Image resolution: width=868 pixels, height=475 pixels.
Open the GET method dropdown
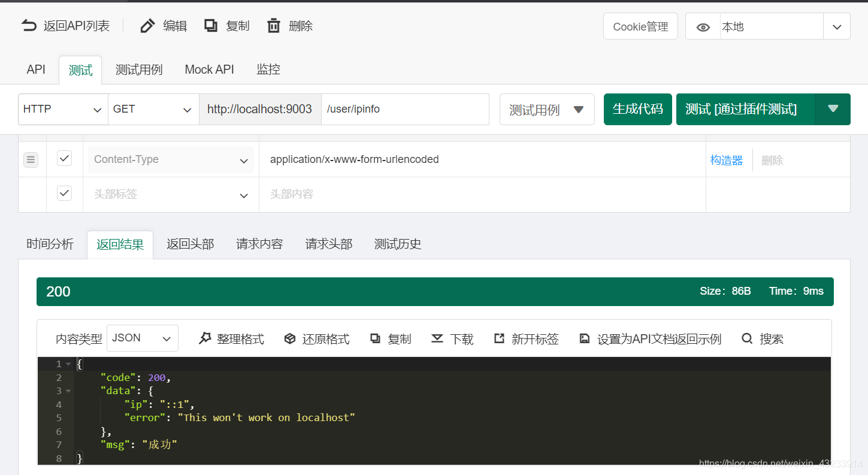coord(153,109)
